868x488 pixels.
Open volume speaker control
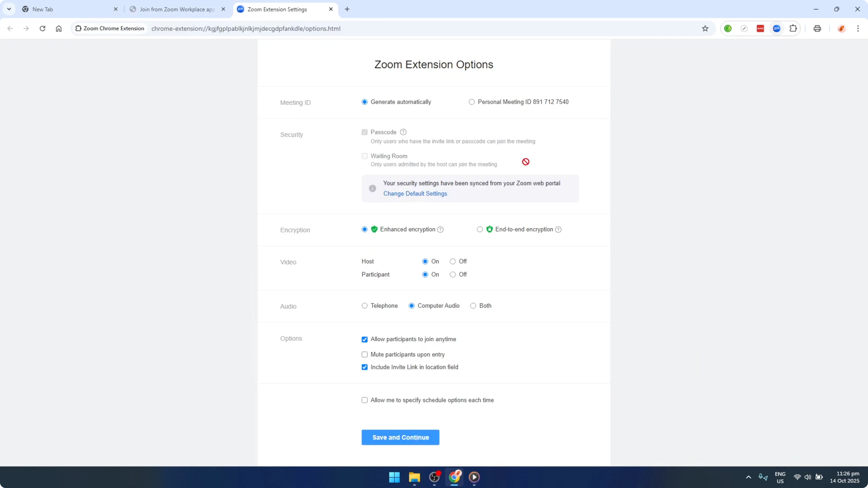(808, 477)
